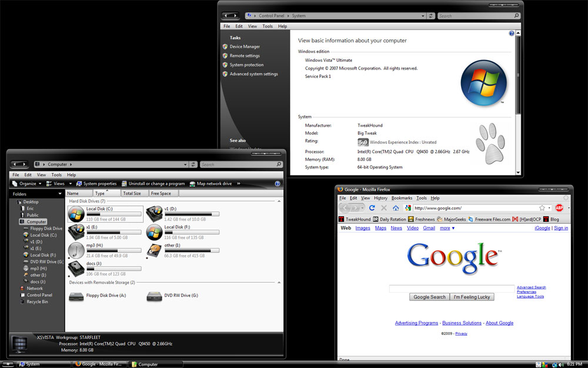588x368 pixels.
Task: Open other (I:) drive icon
Action: point(154,250)
